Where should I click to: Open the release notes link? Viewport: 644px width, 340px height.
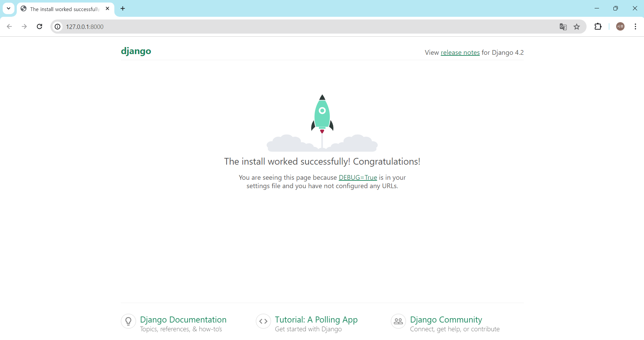(460, 52)
